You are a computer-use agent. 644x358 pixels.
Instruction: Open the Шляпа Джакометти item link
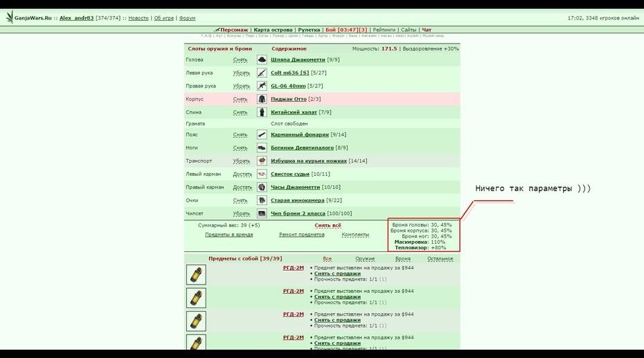coord(298,60)
